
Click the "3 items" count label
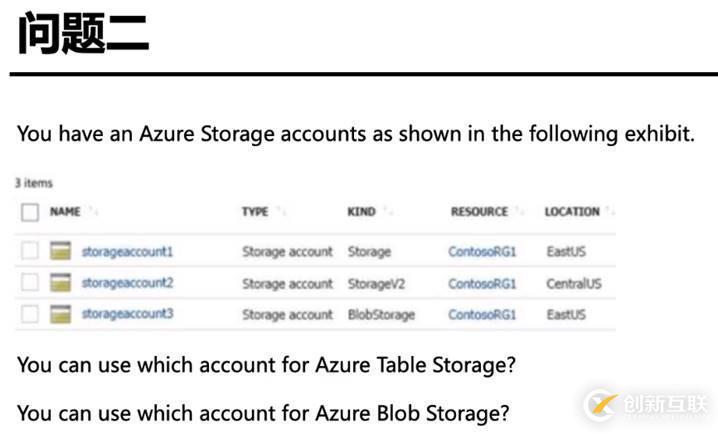(x=33, y=183)
